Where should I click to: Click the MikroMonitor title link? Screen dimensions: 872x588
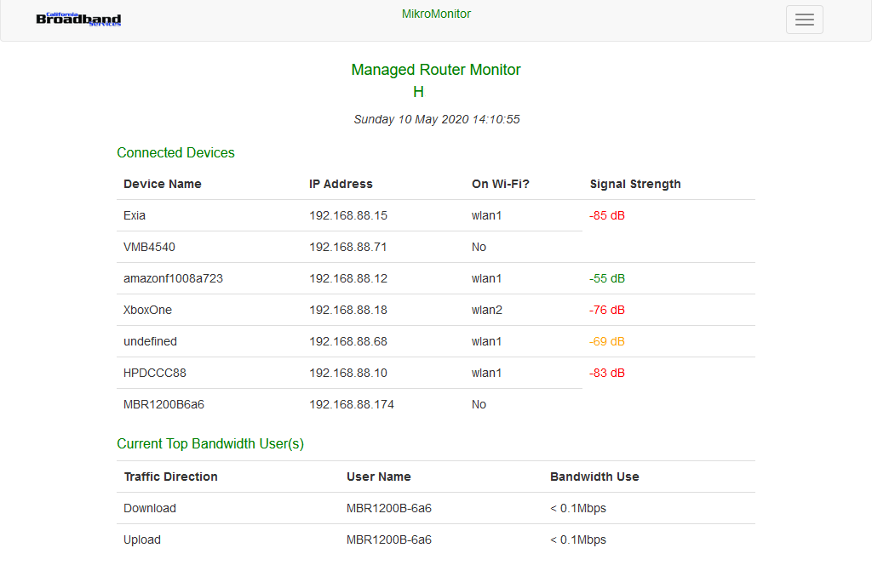436,14
